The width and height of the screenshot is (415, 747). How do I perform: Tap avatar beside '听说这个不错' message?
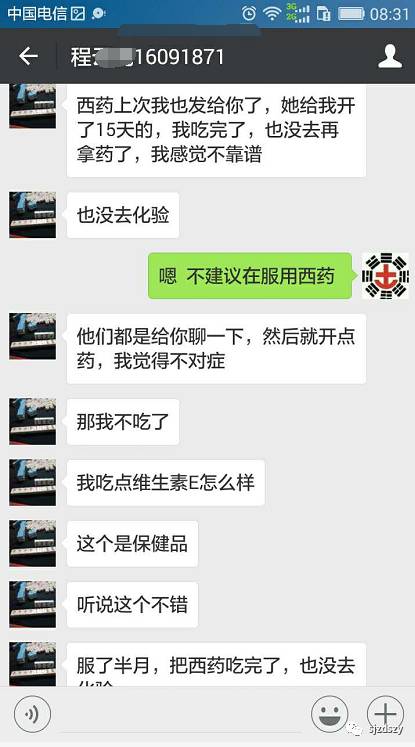point(32,605)
